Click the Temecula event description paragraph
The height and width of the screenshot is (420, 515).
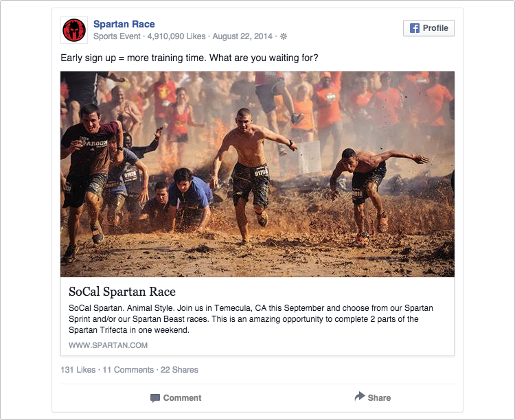click(x=251, y=319)
